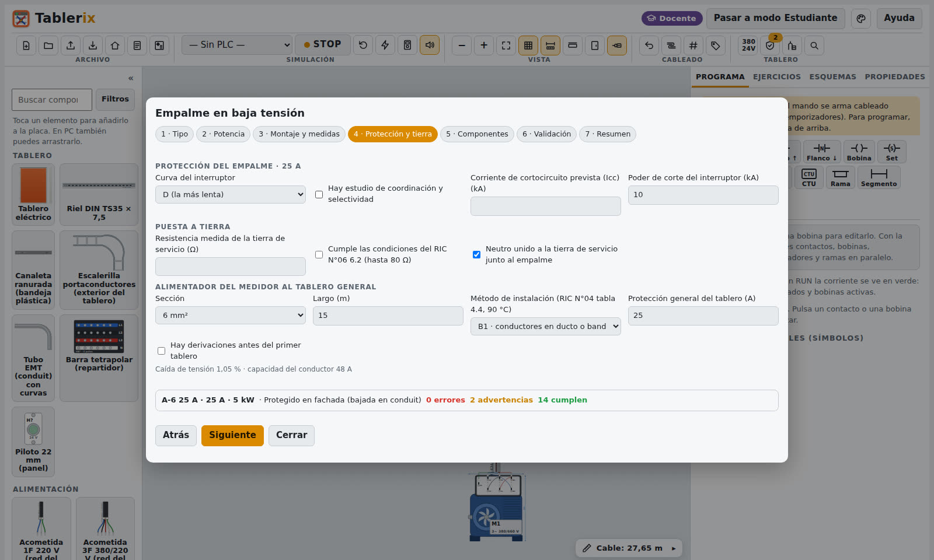Collapse the left component sidebar chevron

[x=131, y=78]
